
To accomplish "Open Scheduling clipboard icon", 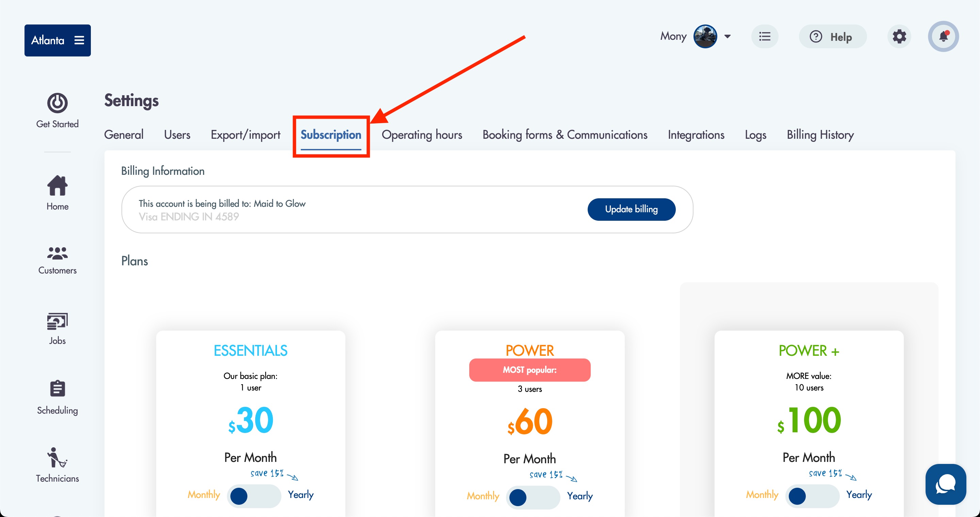I will point(58,388).
